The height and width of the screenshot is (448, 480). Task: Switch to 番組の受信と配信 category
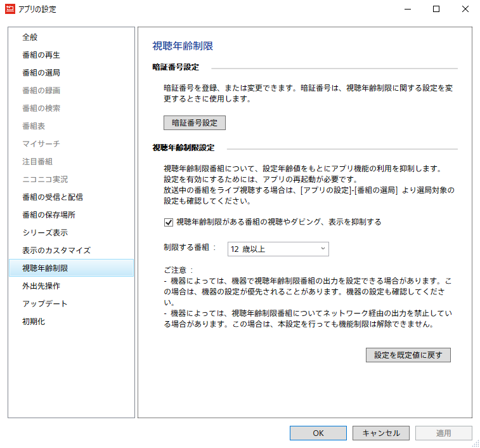tap(52, 197)
